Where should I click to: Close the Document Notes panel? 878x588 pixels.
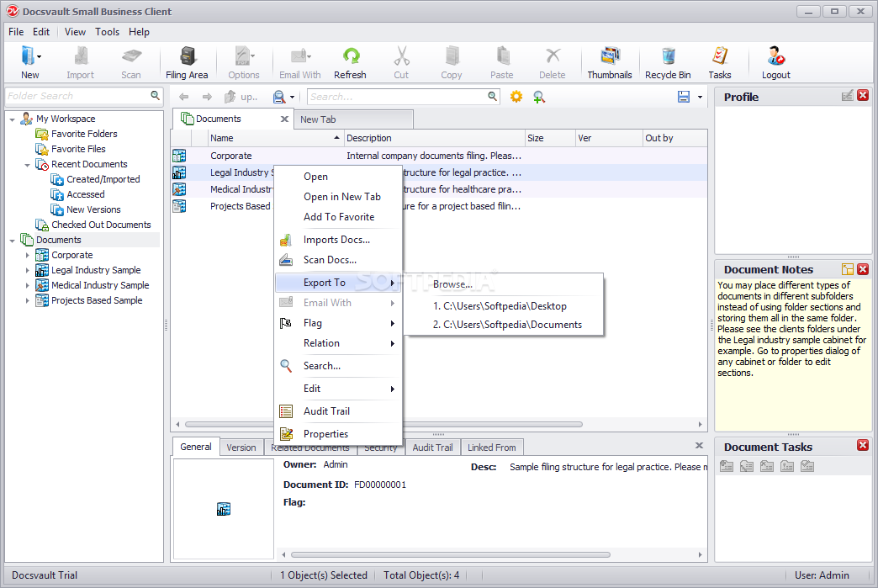tap(863, 269)
